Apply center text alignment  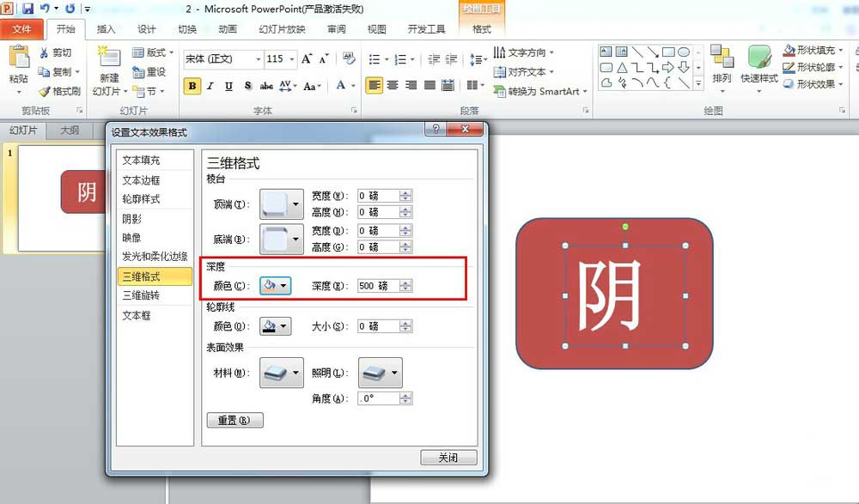(392, 85)
